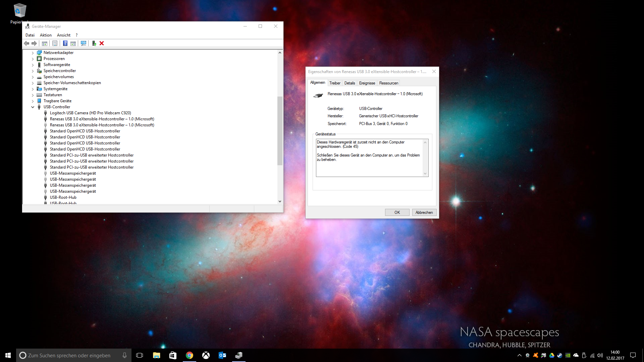644x362 pixels.
Task: Switch to the Ereignisse tab
Action: (367, 83)
